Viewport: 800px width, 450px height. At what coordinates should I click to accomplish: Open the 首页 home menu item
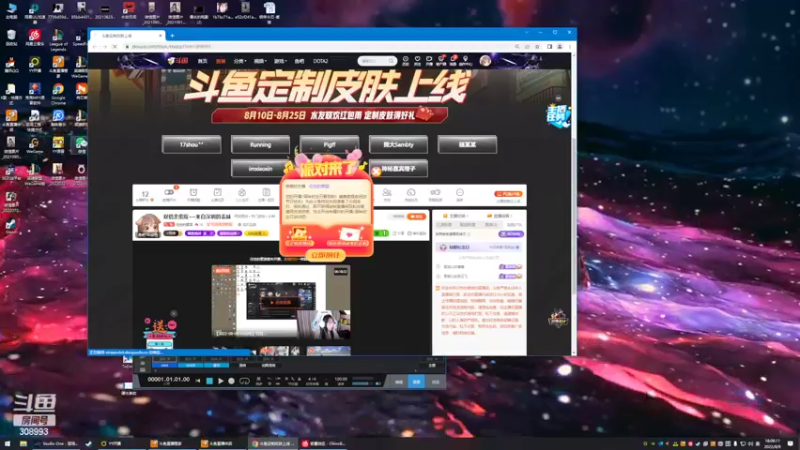[203, 61]
